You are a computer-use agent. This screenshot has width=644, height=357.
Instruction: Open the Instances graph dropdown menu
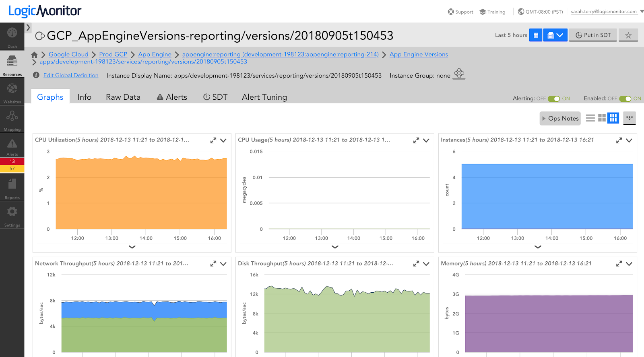pyautogui.click(x=629, y=140)
